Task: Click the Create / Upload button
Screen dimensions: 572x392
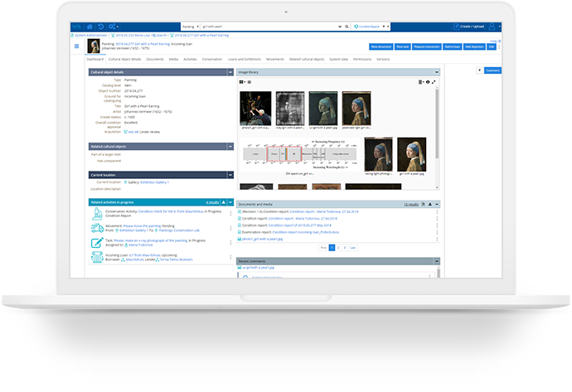Action: [x=469, y=27]
